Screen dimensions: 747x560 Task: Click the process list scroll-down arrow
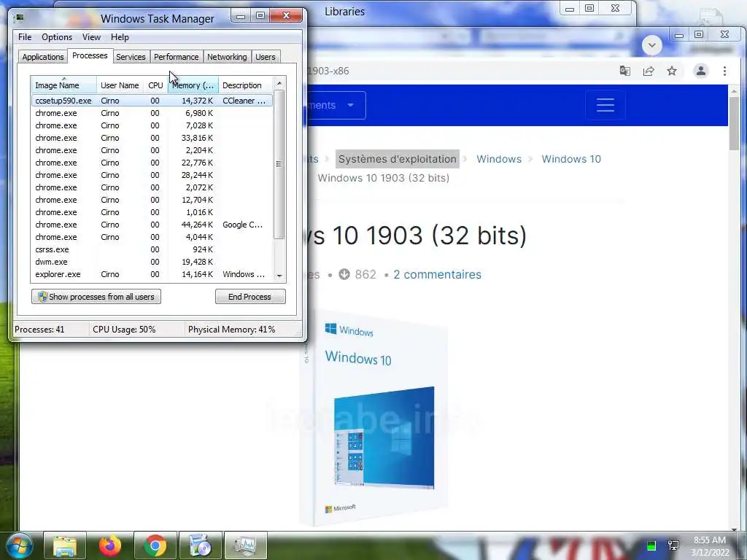pyautogui.click(x=279, y=276)
